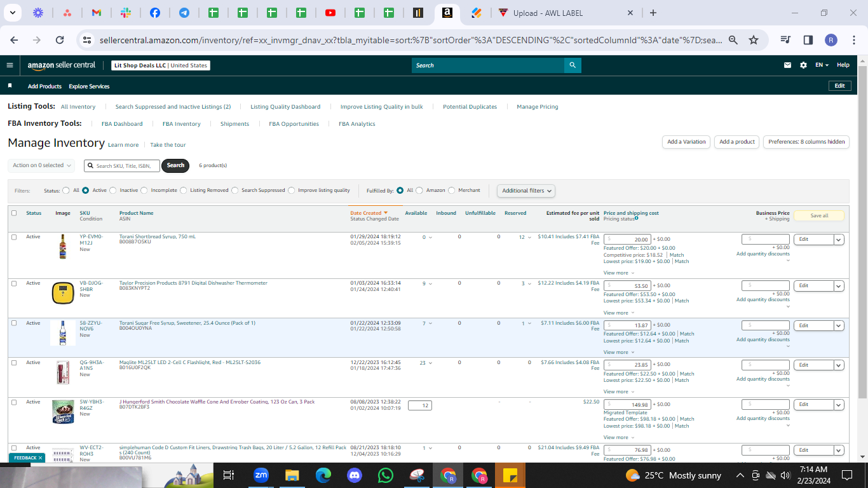Expand View more under Maglite flashlight pricing
The height and width of the screenshot is (488, 868).
coord(618,391)
